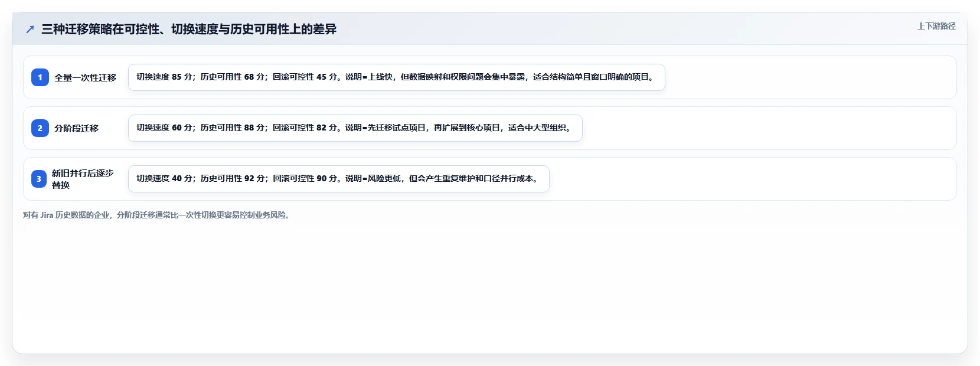Click the number 2 badge

[x=40, y=128]
